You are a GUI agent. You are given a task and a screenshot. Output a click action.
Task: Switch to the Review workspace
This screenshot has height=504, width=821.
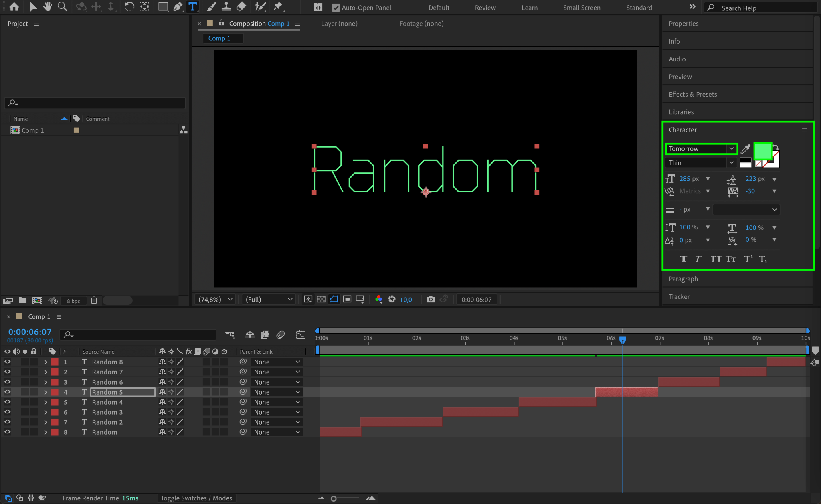485,8
